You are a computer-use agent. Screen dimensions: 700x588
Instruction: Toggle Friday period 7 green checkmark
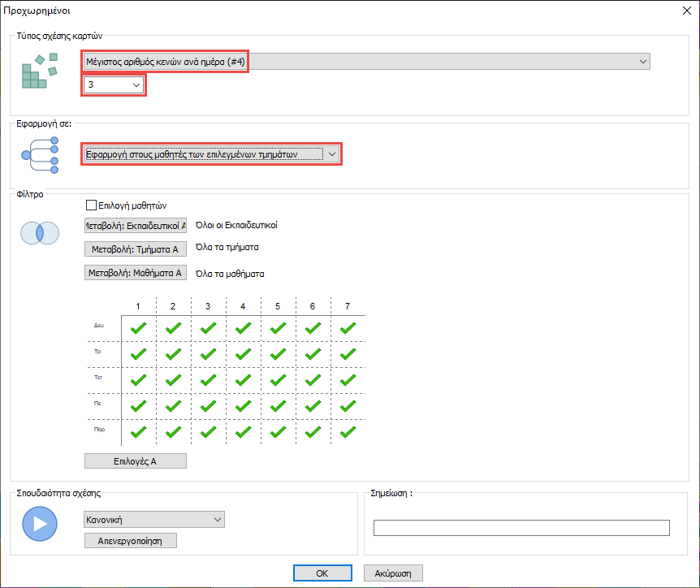point(348,432)
